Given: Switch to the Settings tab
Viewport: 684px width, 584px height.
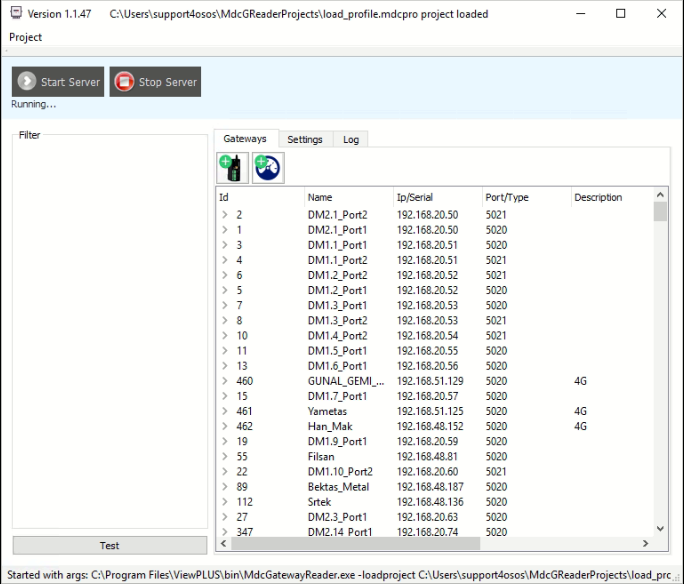Looking at the screenshot, I should 304,139.
